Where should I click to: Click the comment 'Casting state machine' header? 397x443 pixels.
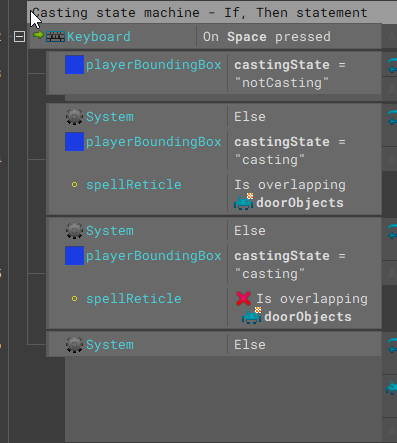(200, 13)
